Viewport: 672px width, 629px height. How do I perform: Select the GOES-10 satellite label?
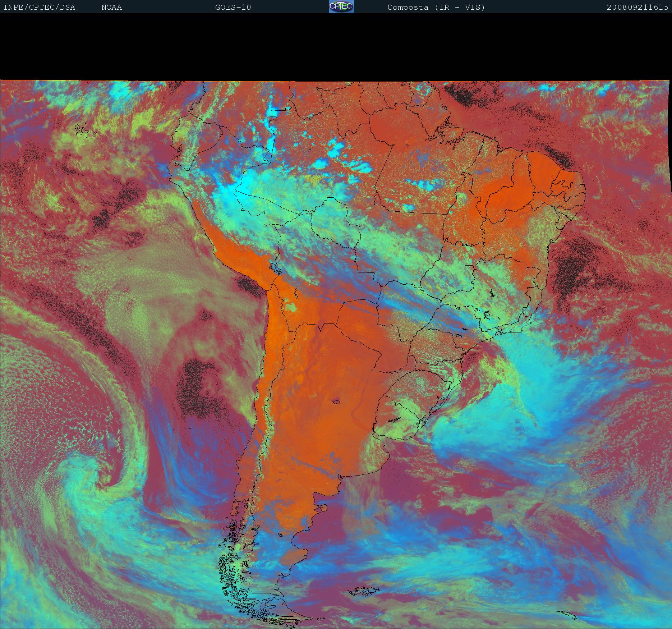pyautogui.click(x=233, y=7)
